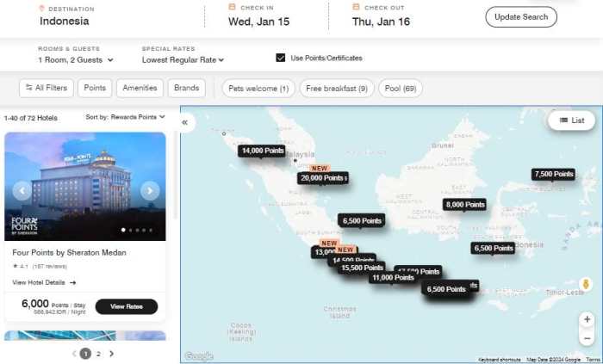This screenshot has height=364, width=603.
Task: Open the Sort by Rewards Points dropdown
Action: (125, 117)
